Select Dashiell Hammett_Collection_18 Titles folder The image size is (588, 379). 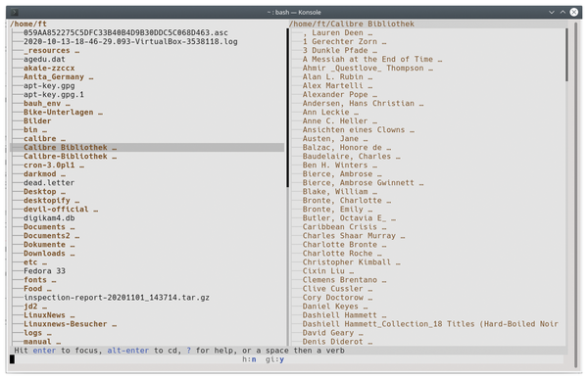[x=430, y=324]
